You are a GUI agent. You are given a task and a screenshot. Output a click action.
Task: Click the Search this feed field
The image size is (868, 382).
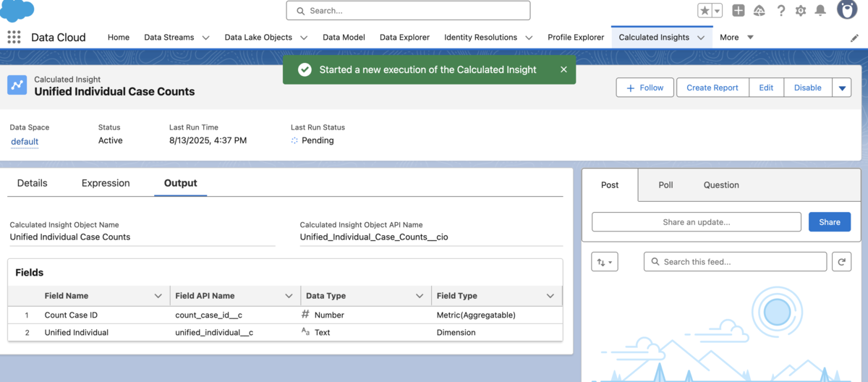click(x=735, y=262)
